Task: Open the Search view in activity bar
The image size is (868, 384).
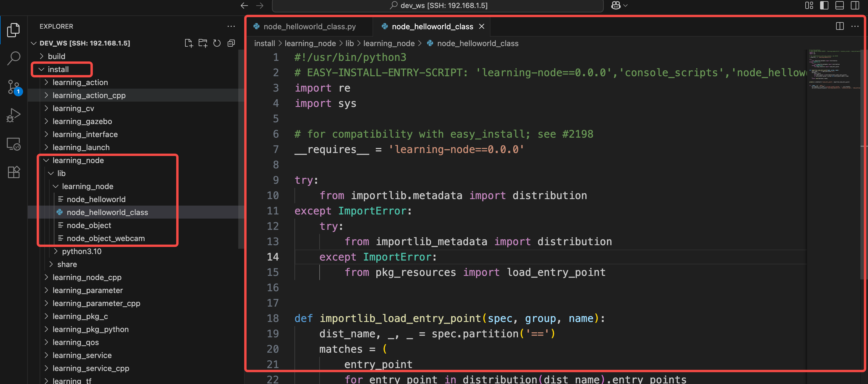Action: 14,58
